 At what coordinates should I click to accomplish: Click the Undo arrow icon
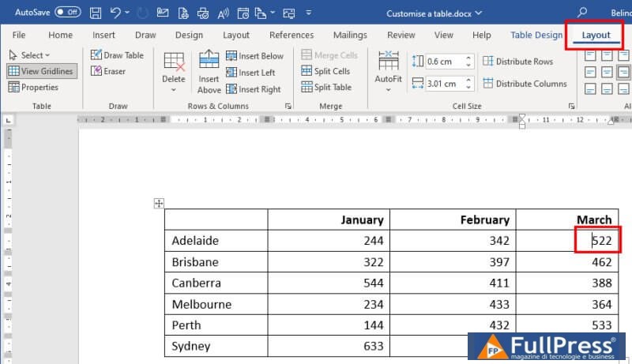(117, 13)
